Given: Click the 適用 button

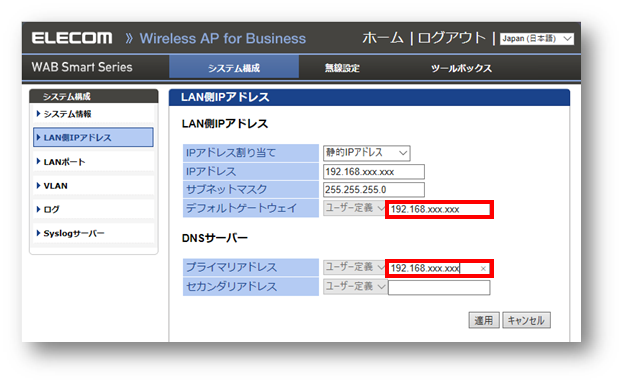Looking at the screenshot, I should tap(484, 320).
